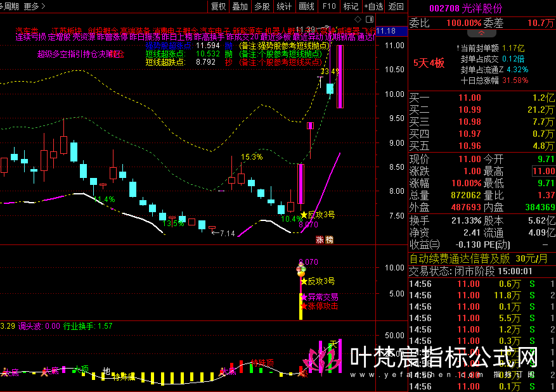Expand the 更多 period options

pos(34,6)
